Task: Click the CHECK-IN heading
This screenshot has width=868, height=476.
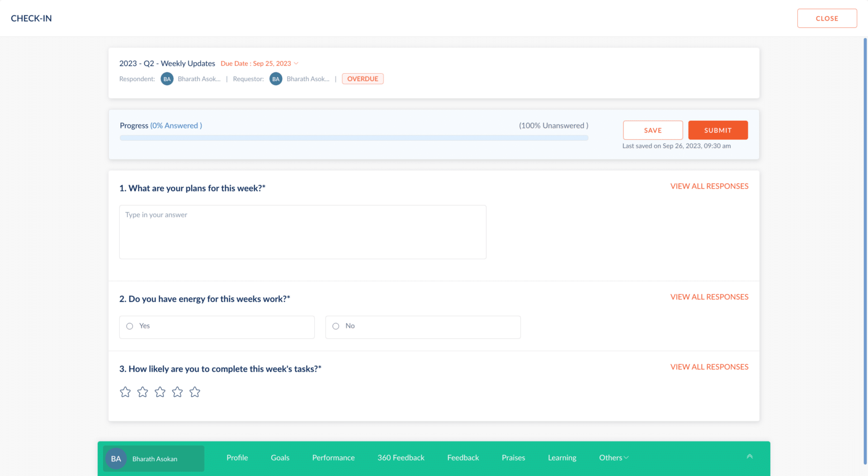Action: pyautogui.click(x=31, y=19)
